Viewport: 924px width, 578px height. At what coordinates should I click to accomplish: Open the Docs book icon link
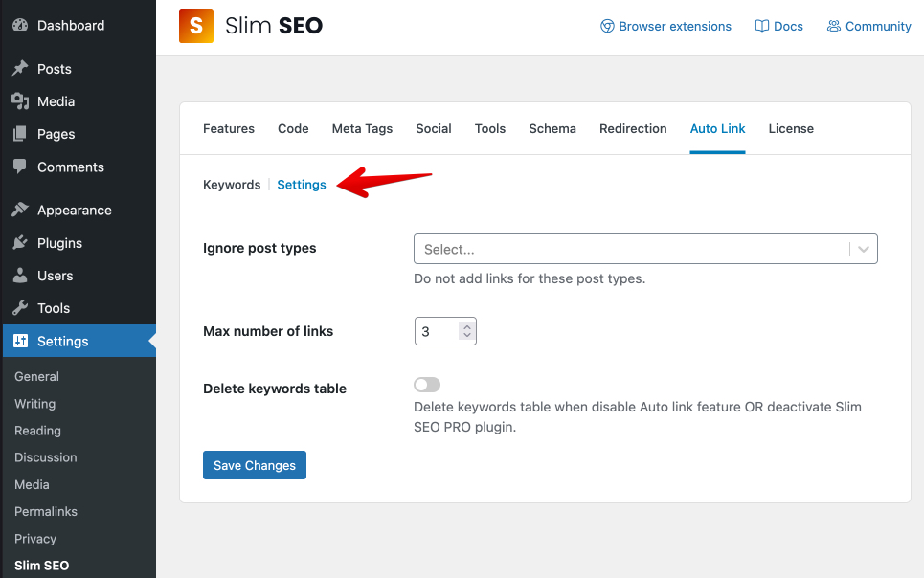click(x=762, y=27)
